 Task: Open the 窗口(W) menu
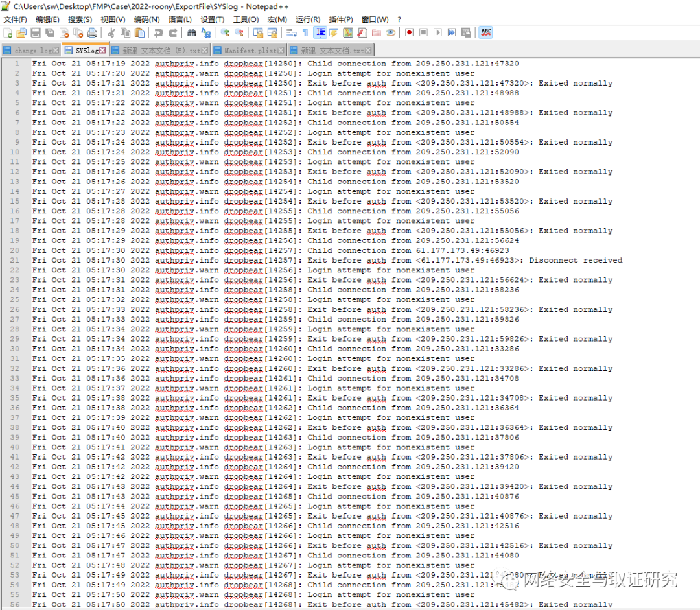coord(375,19)
